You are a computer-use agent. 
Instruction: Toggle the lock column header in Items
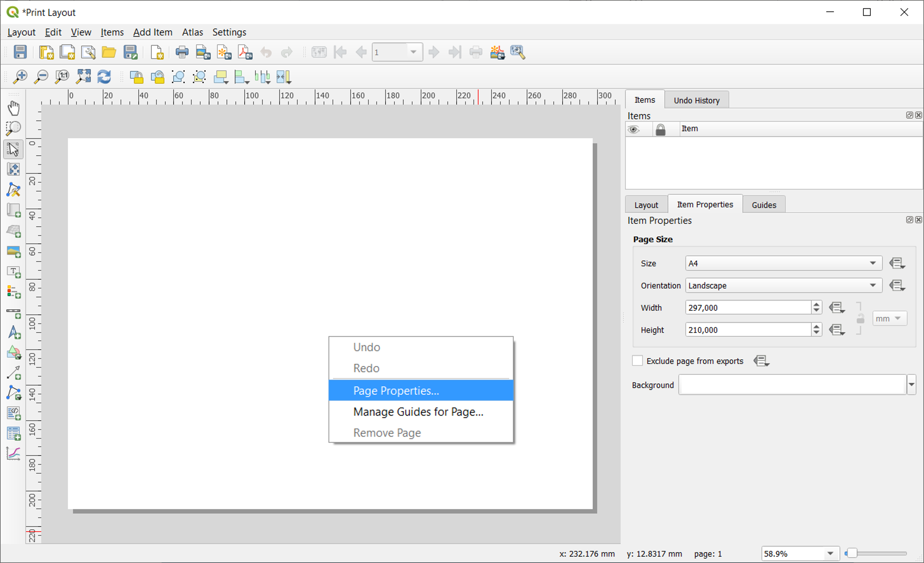click(660, 129)
